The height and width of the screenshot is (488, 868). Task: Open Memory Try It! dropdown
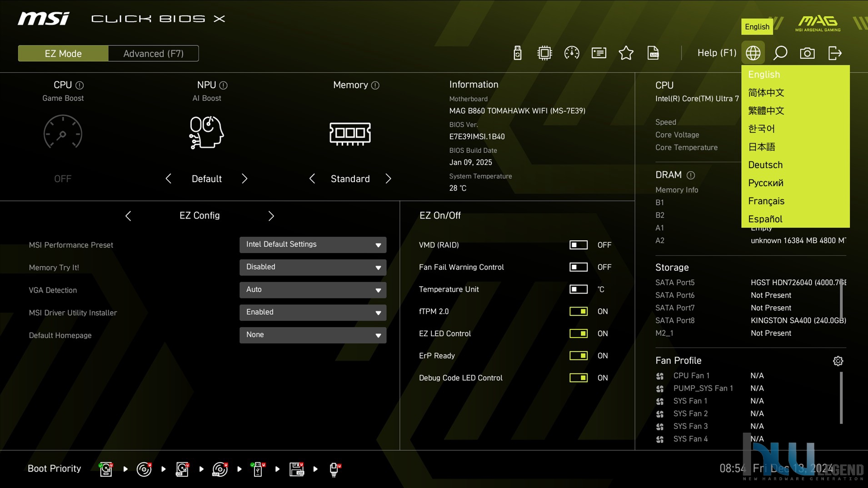coord(313,267)
